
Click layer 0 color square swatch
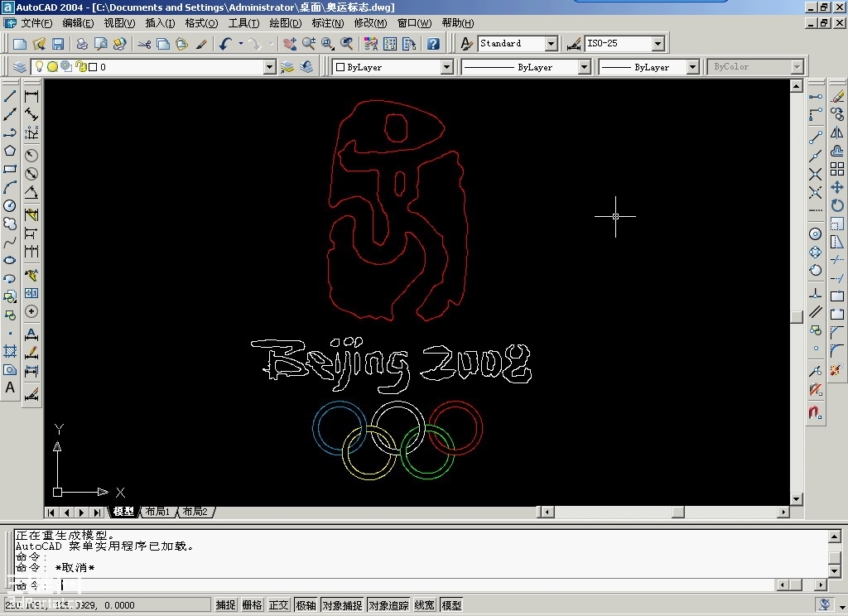coord(93,67)
